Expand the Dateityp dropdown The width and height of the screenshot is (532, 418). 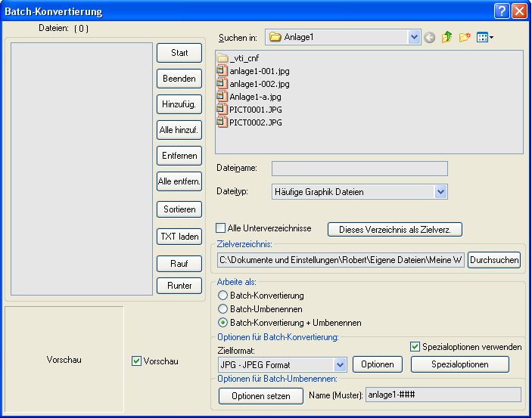[x=440, y=192]
